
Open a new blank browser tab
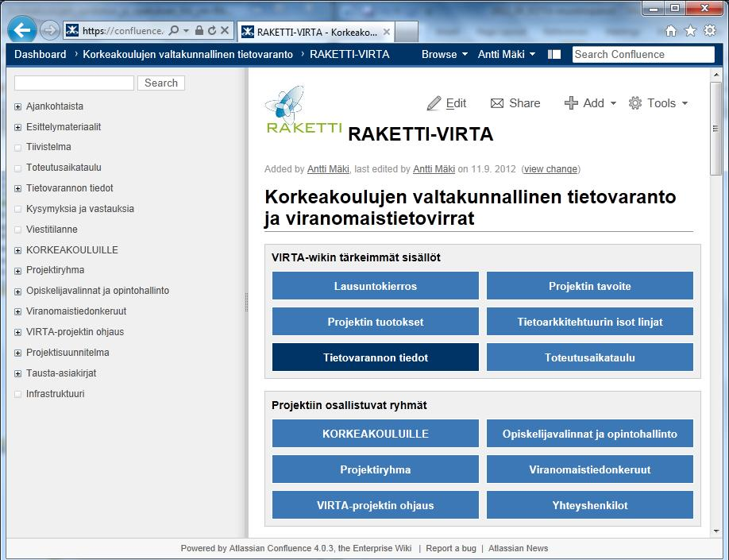(x=407, y=32)
